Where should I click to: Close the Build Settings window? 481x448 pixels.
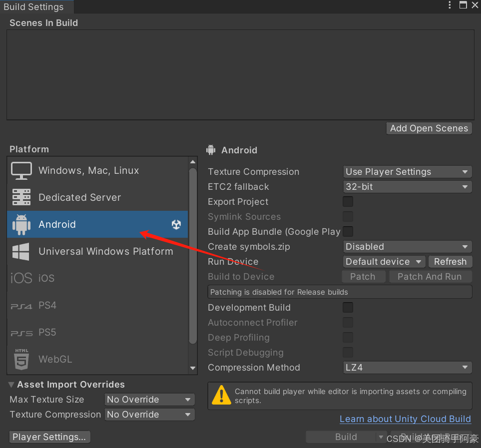(x=475, y=5)
